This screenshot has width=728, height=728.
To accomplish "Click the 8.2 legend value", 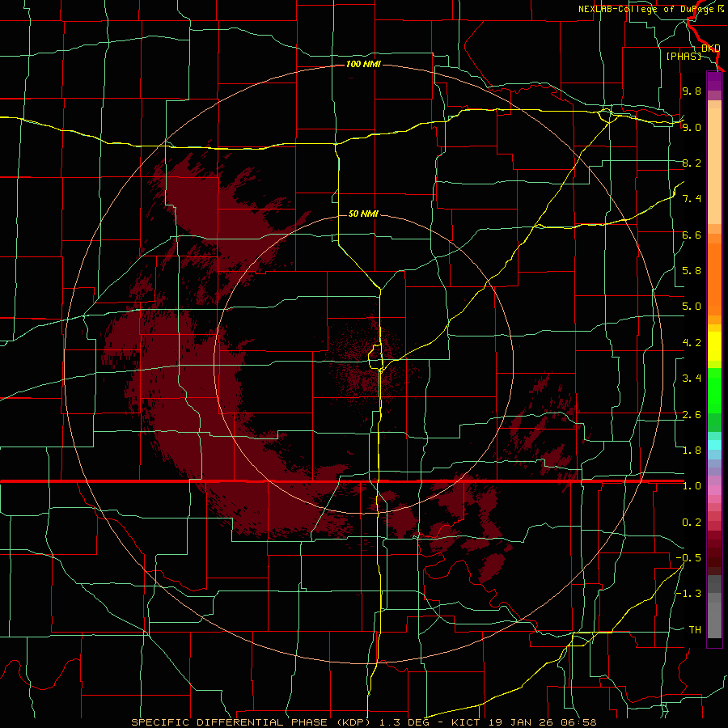I will click(x=692, y=163).
